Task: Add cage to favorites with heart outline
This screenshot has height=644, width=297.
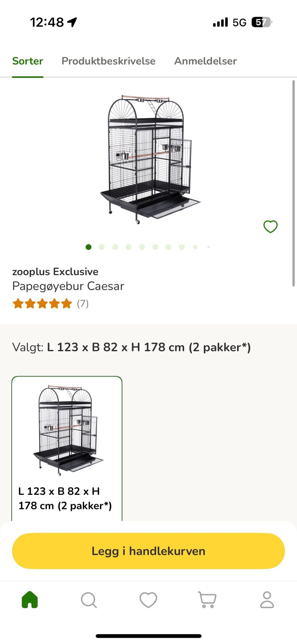Action: pos(270,227)
